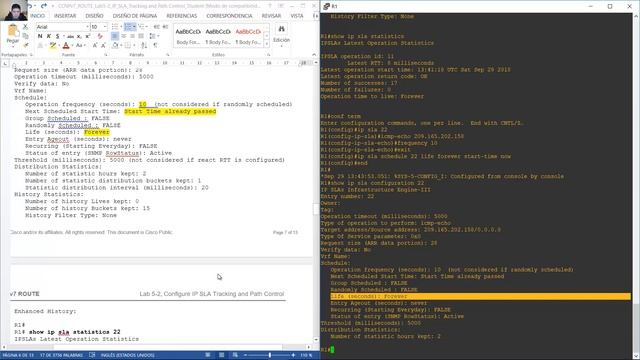Open line spacing options dropdown
This screenshot has height=360, width=640.
[154, 36]
